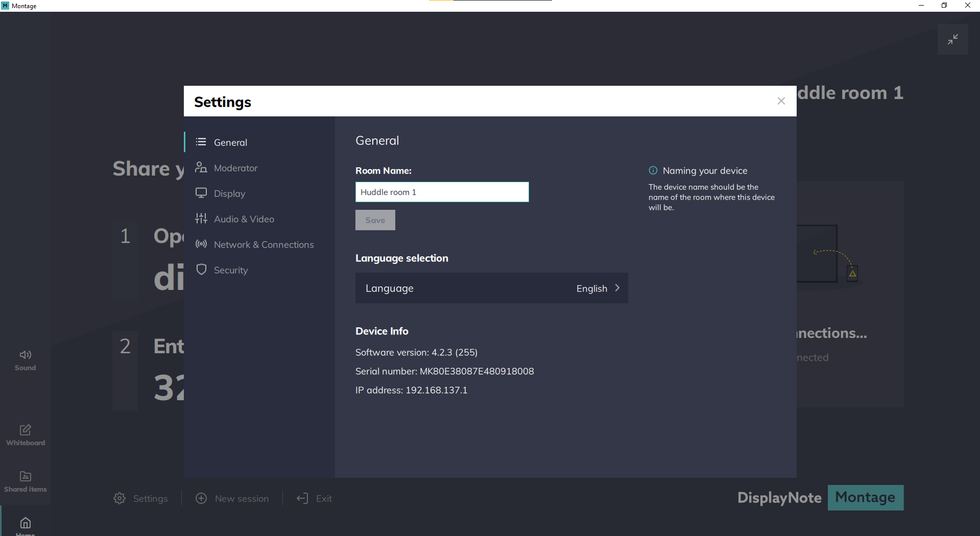Click the chevron next to English
The height and width of the screenshot is (536, 980).
617,288
